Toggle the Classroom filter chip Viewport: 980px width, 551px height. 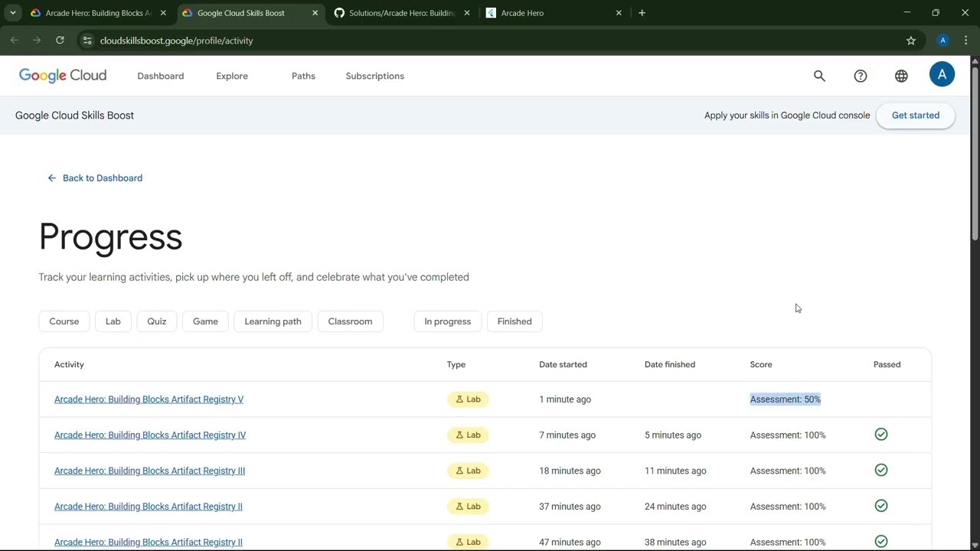[x=350, y=321]
